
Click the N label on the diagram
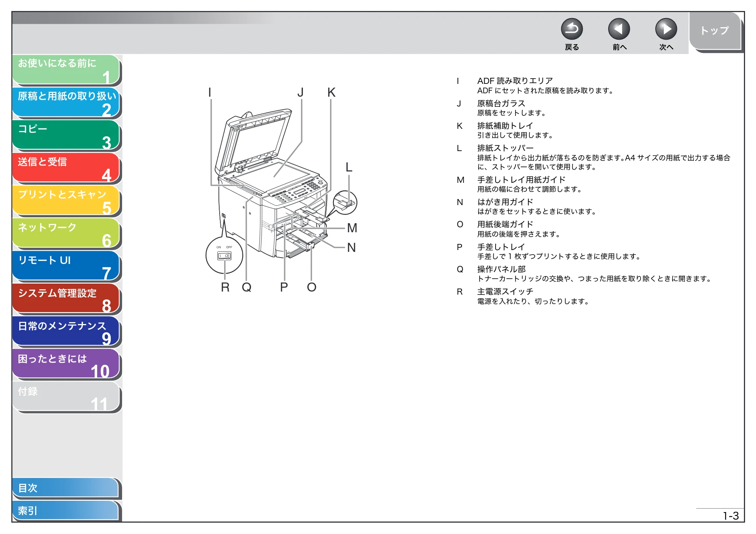[352, 247]
